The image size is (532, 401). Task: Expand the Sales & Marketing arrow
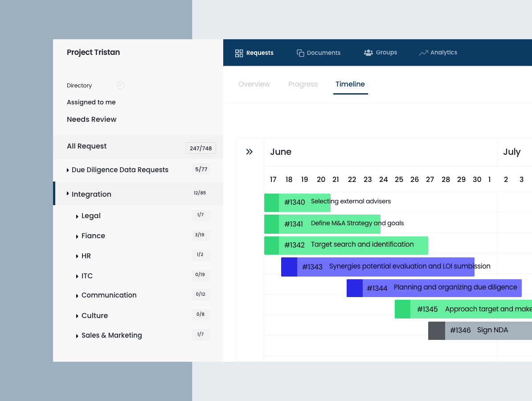pyautogui.click(x=77, y=336)
